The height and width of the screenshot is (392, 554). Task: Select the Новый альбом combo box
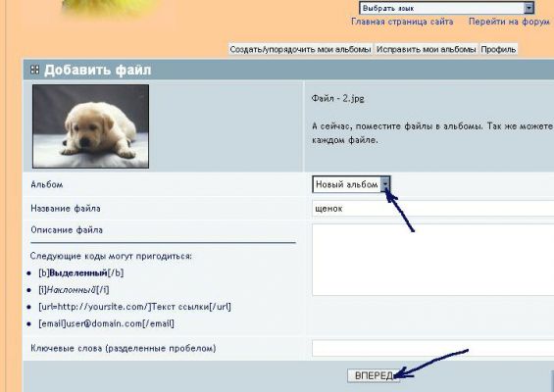pos(351,184)
